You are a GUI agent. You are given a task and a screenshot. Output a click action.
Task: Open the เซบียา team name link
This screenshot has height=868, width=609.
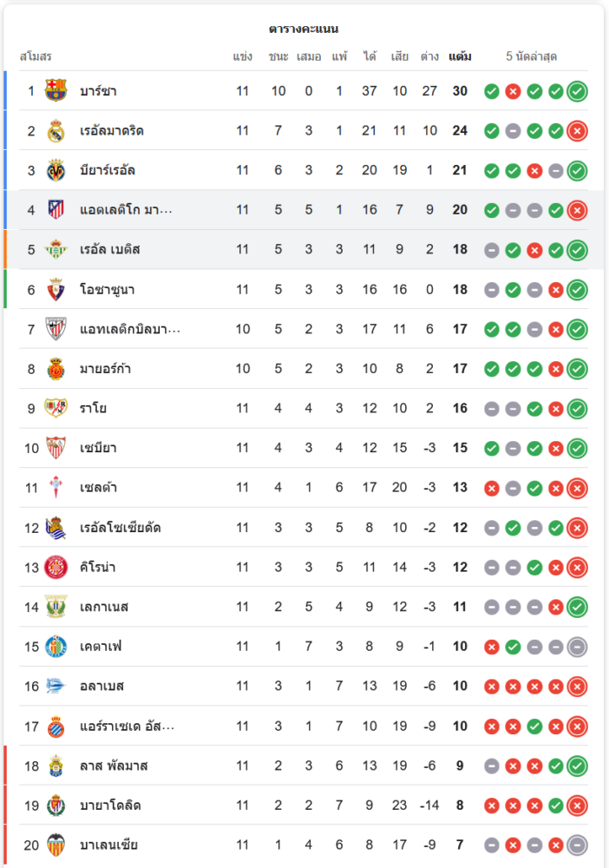[x=98, y=448]
